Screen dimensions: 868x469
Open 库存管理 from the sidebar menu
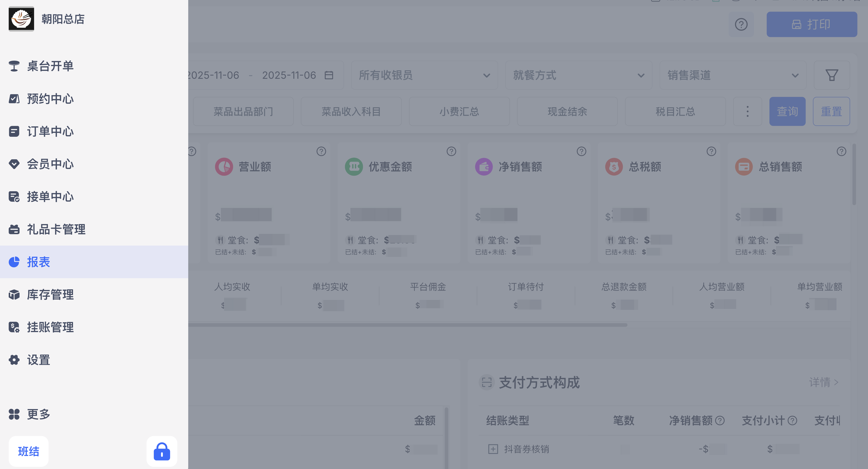[x=50, y=294]
